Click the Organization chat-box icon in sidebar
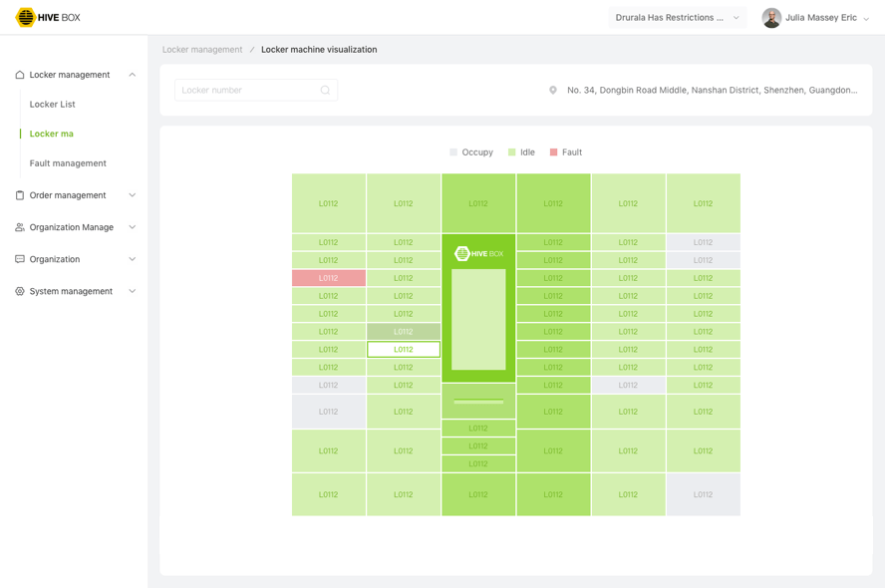Screen dimensions: 885x588 click(20, 259)
